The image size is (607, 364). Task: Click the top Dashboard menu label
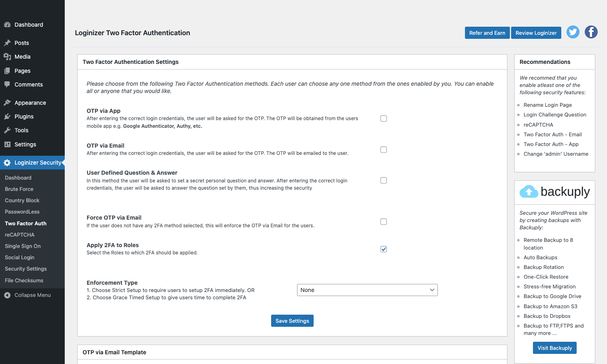pos(29,25)
